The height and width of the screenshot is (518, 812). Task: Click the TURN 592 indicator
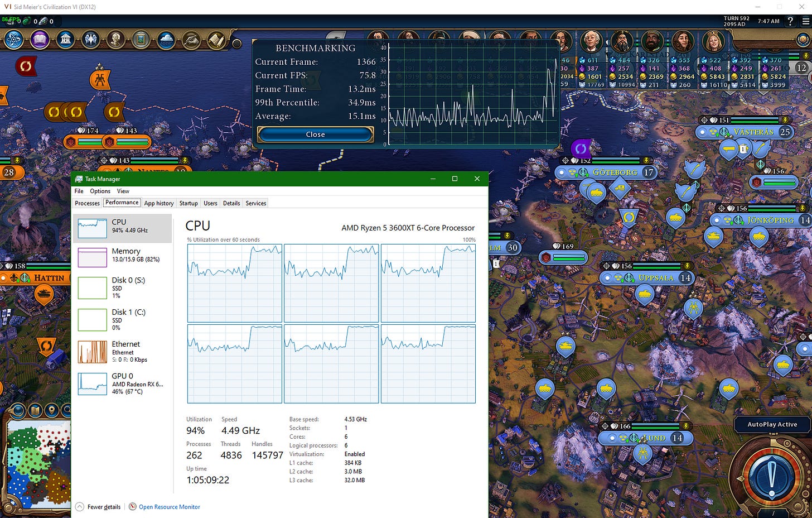coord(736,18)
